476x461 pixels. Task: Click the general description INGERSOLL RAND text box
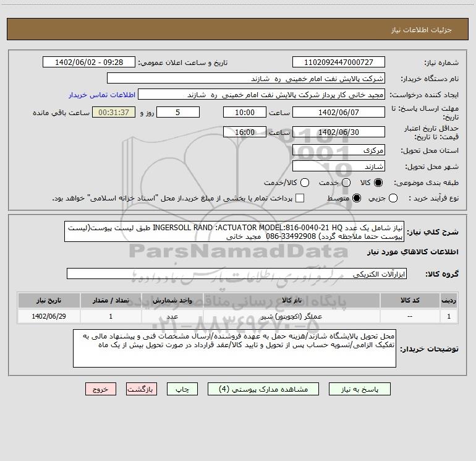[x=234, y=231]
